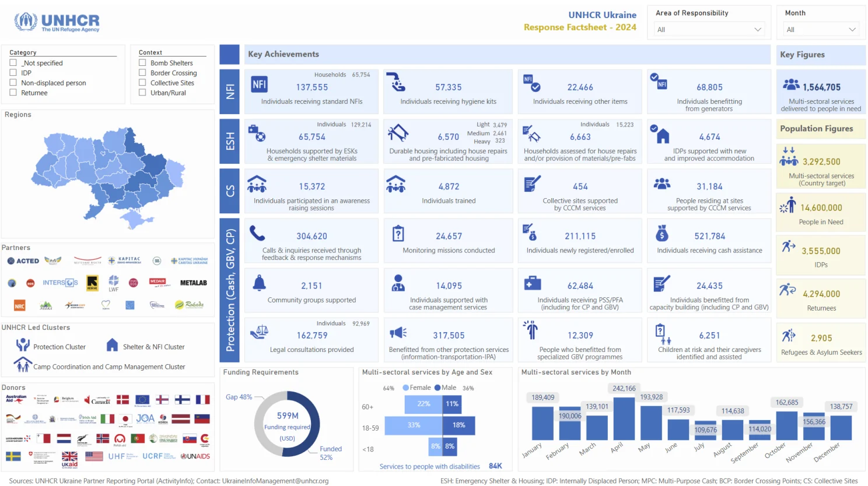Viewport: 868px width, 486px height.
Task: Check the _Not specified category box
Action: click(x=13, y=62)
